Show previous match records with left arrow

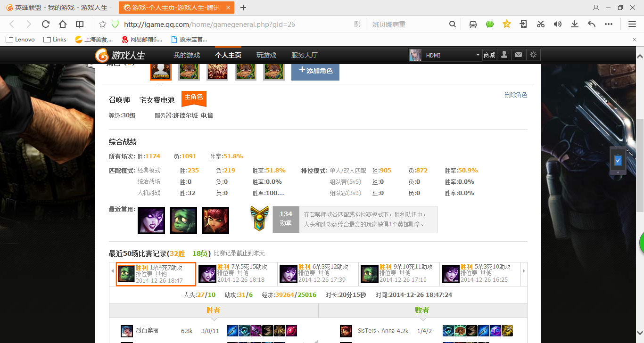tap(113, 271)
